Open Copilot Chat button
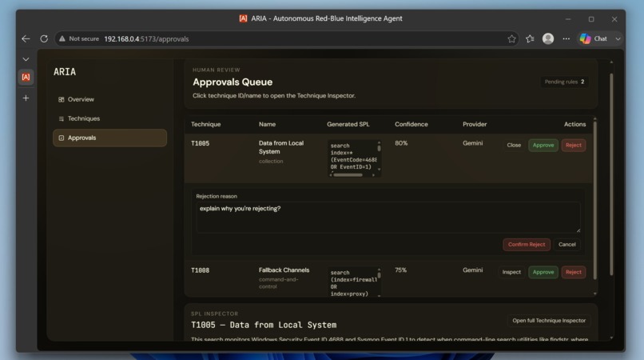The image size is (644, 360). pos(594,38)
